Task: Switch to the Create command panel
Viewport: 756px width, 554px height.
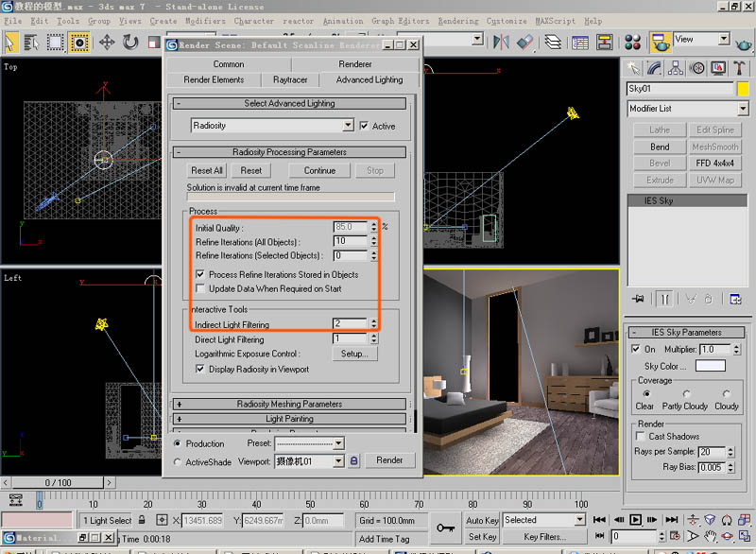Action: pos(633,68)
